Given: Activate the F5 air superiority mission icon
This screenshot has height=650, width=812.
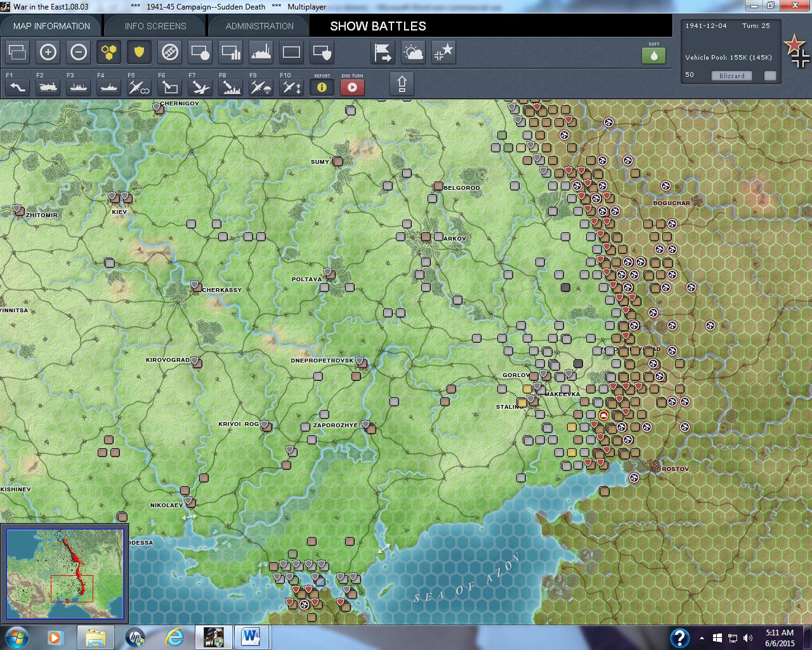Looking at the screenshot, I should (138, 87).
